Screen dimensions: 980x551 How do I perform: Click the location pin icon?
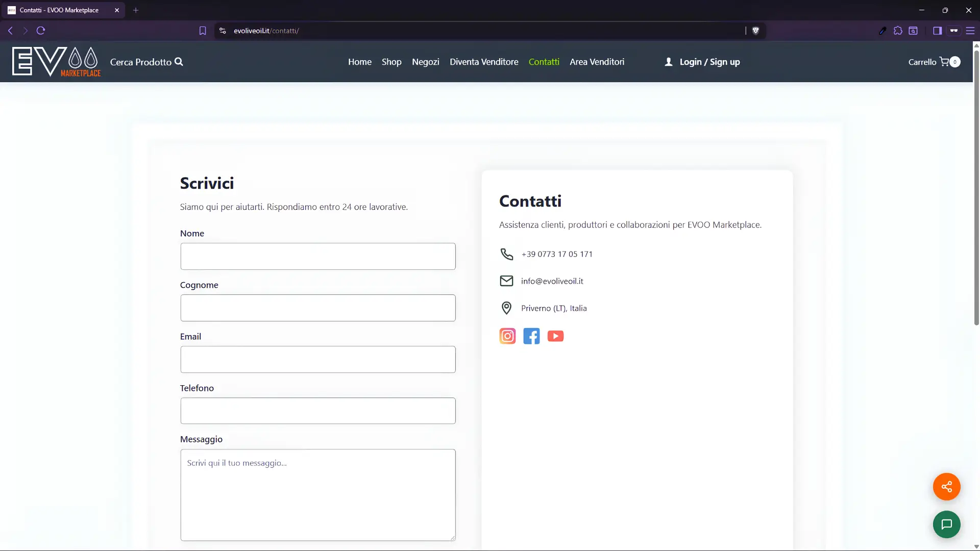pos(506,308)
